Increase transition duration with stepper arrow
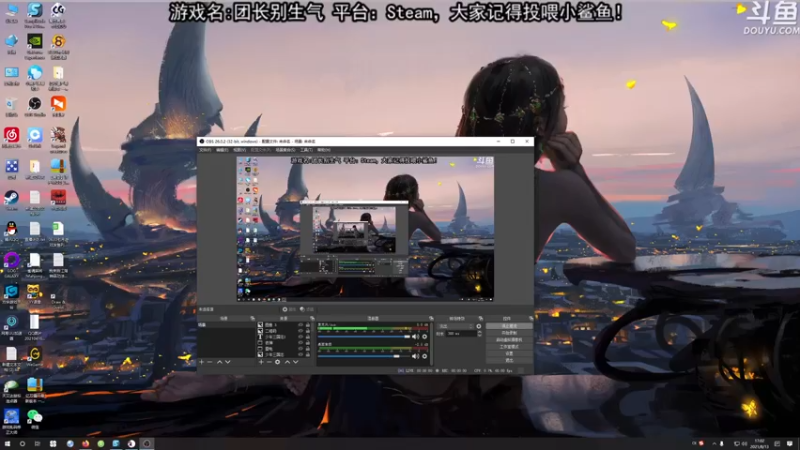Screen dimensions: 800x450 click(x=479, y=332)
